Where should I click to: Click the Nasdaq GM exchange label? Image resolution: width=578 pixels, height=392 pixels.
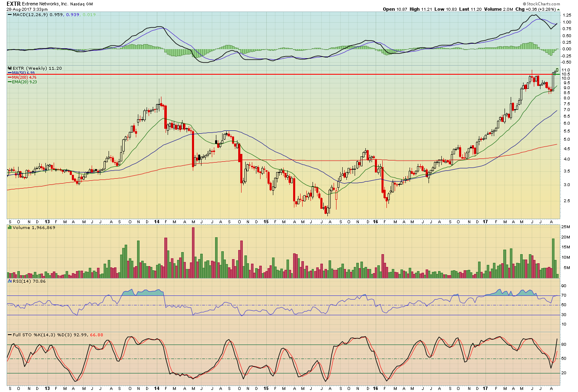81,4
